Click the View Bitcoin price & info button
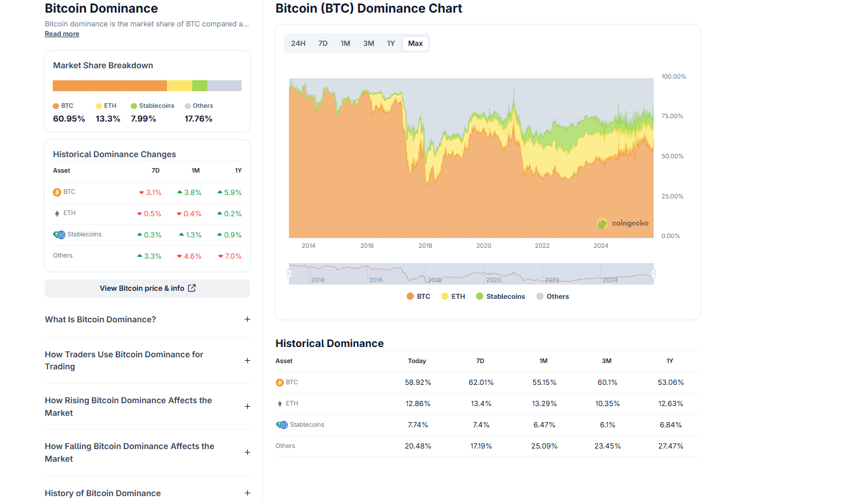 pyautogui.click(x=147, y=288)
